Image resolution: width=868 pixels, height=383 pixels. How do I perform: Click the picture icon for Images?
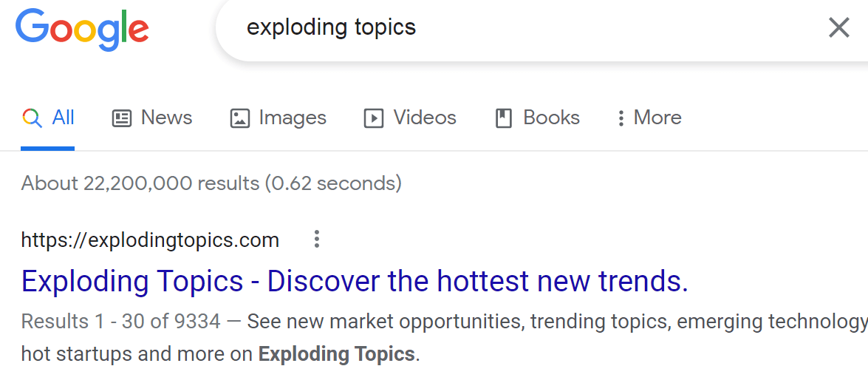tap(239, 118)
